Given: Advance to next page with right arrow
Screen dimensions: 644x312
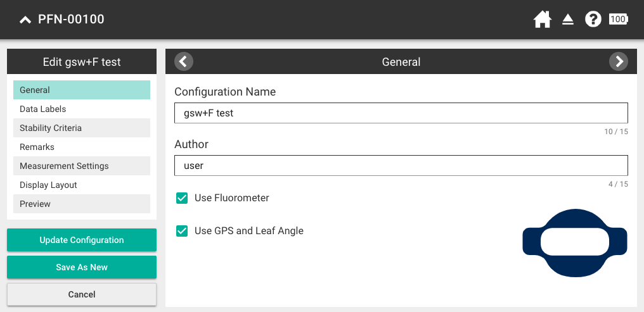Looking at the screenshot, I should pos(619,61).
